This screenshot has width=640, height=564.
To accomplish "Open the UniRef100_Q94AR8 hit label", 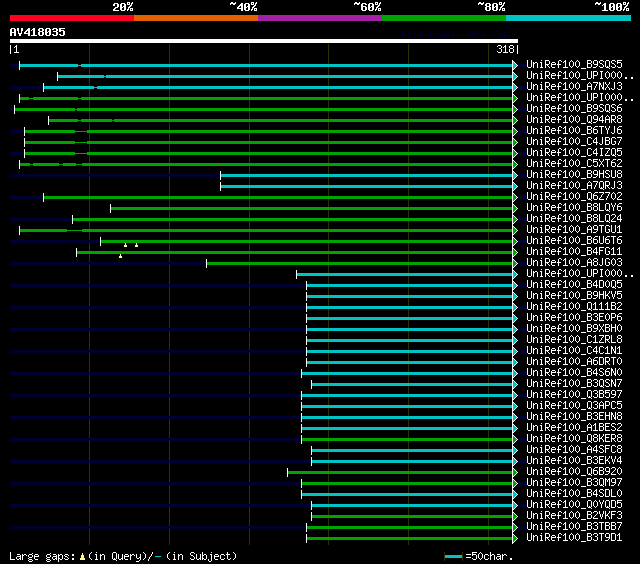I will coord(574,120).
